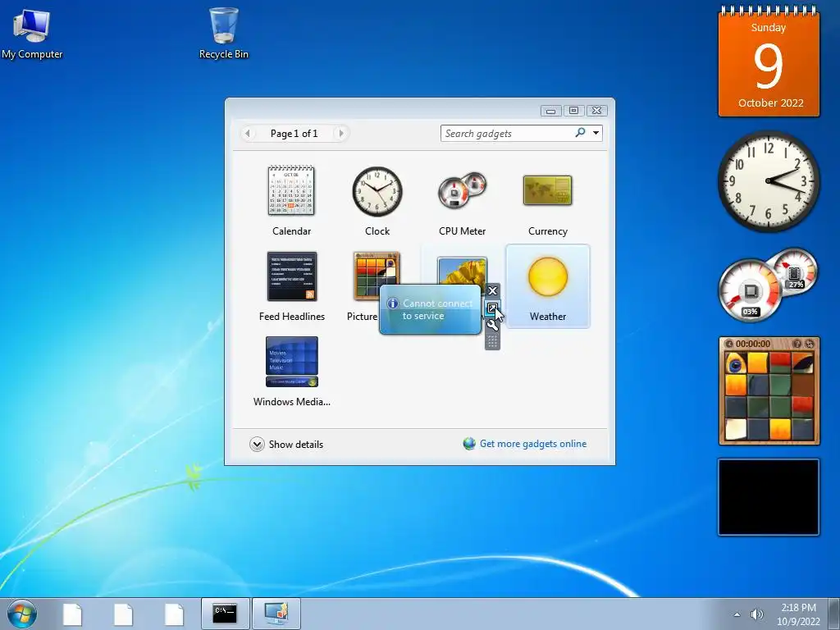Show hidden tray icons arrow
This screenshot has height=630, width=840.
point(737,614)
